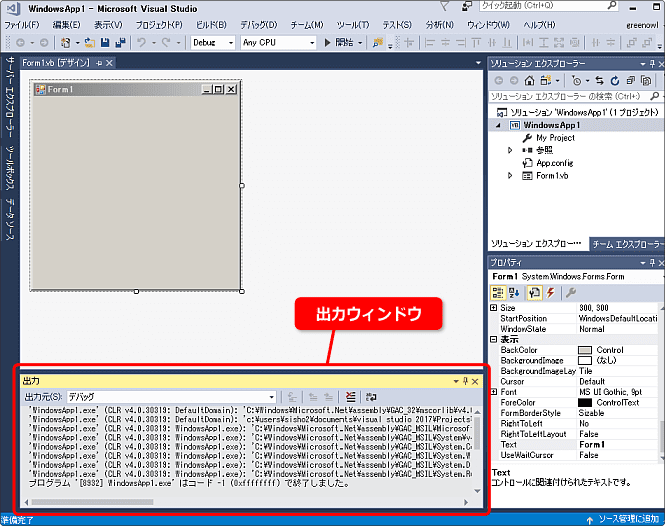
Task: Click the feedback icon in title bar
Action: 467,6
